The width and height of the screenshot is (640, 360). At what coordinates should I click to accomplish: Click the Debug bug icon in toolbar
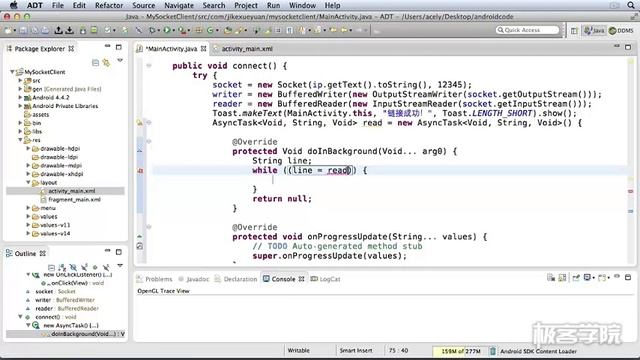pos(153,30)
